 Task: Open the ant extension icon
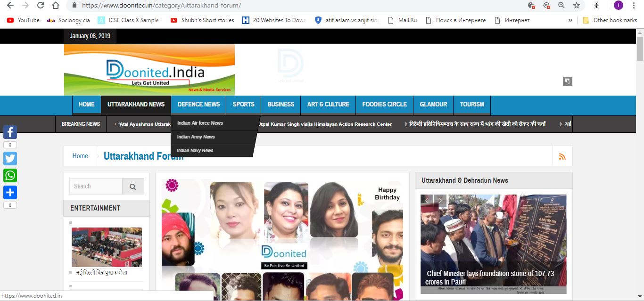pyautogui.click(x=596, y=6)
